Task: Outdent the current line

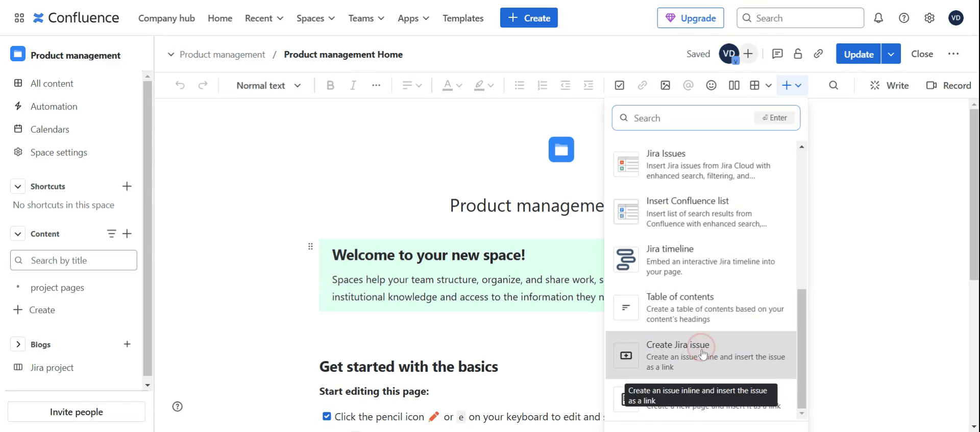Action: click(565, 85)
